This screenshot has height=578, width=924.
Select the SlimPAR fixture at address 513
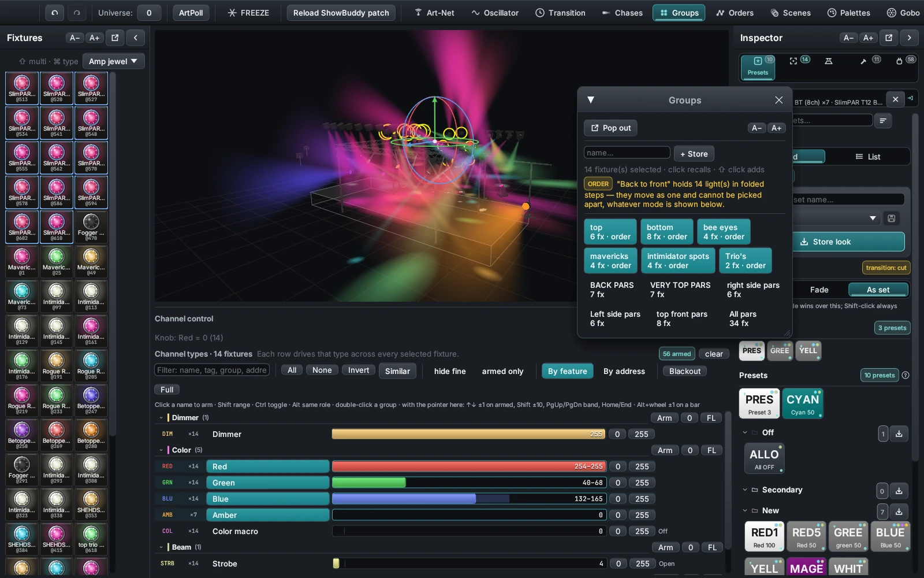point(22,88)
